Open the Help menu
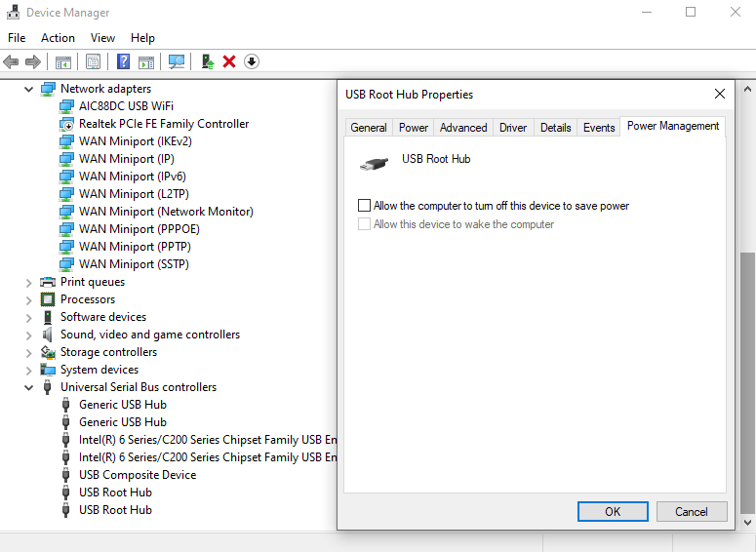Screen dimensions: 756x552 pos(142,38)
